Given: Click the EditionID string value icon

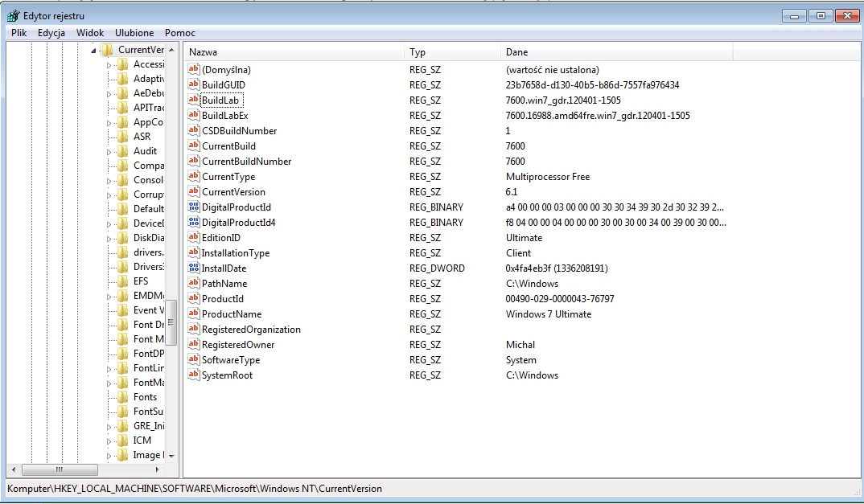Looking at the screenshot, I should pyautogui.click(x=193, y=237).
